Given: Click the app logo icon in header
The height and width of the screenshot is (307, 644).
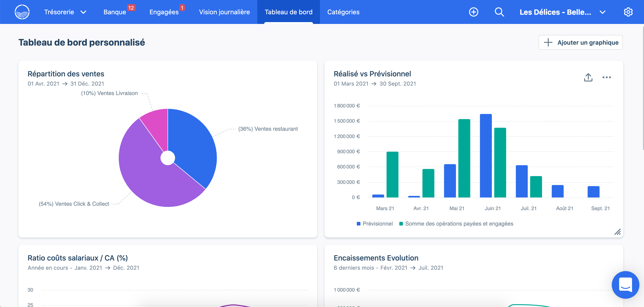Looking at the screenshot, I should 22,12.
